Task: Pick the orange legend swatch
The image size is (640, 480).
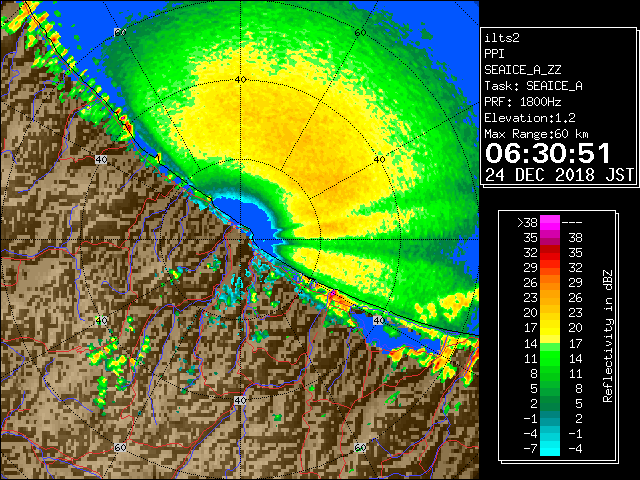Action: (x=550, y=283)
